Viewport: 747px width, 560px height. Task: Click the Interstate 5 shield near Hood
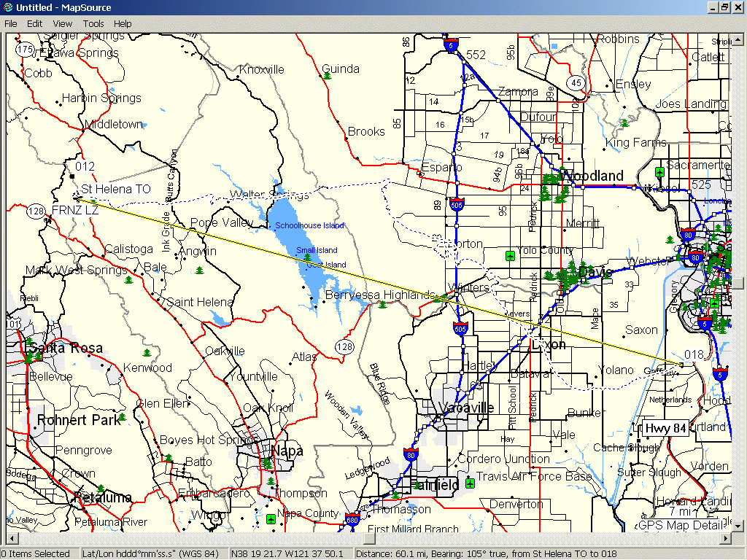(720, 374)
